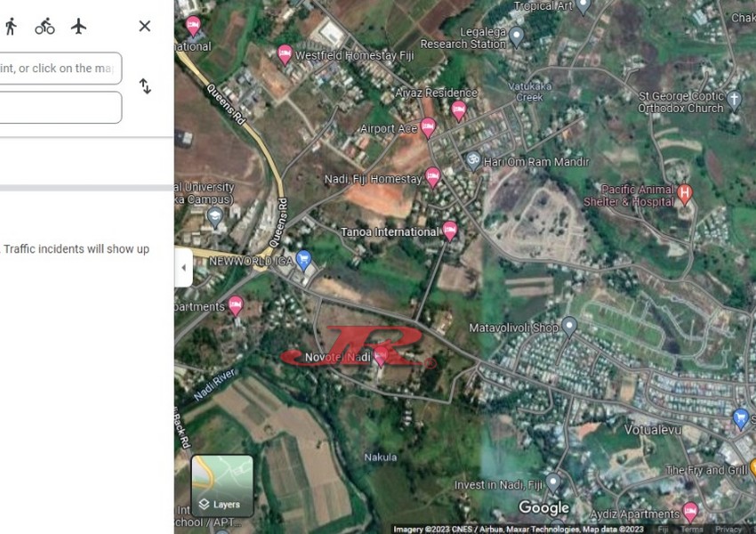This screenshot has height=534, width=756.
Task: Click the Airport Ace hotel pin
Action: 428,128
